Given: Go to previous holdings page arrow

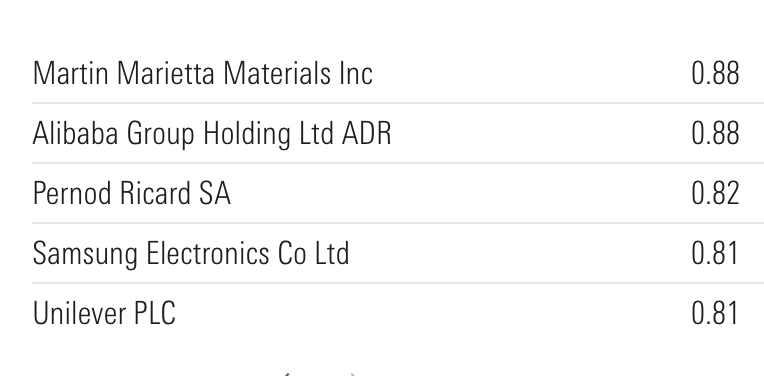Looking at the screenshot, I should click(x=286, y=374).
